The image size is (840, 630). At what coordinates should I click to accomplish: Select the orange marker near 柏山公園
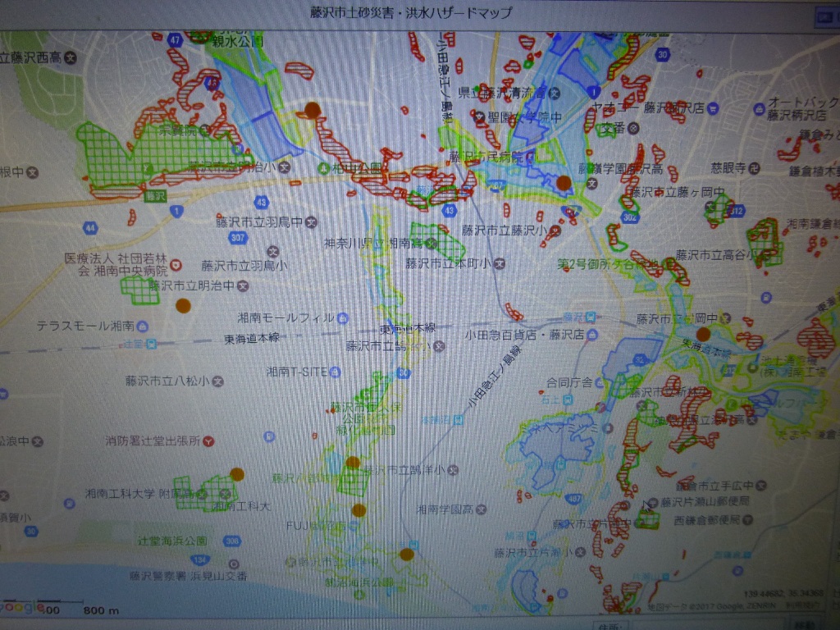[x=312, y=109]
